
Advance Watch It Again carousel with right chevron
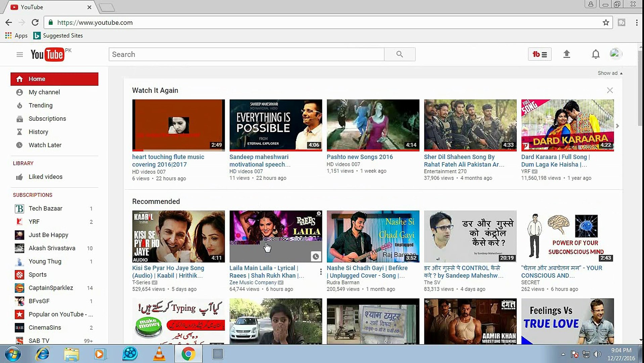(x=617, y=126)
